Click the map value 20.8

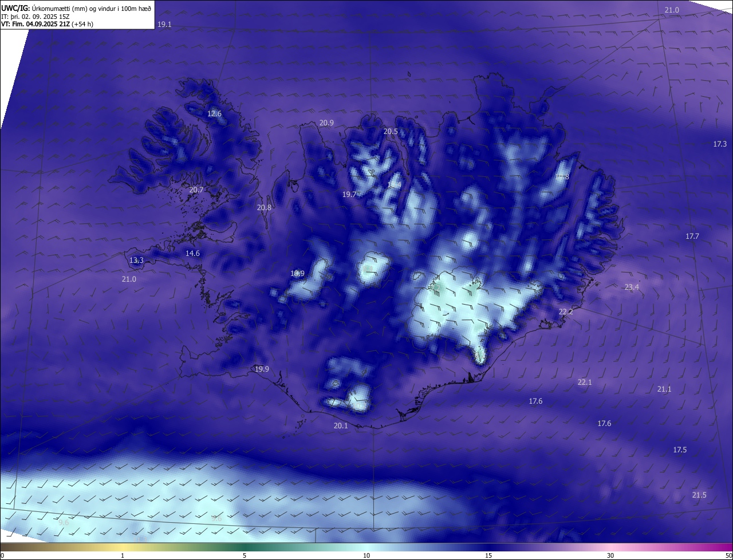tap(264, 208)
